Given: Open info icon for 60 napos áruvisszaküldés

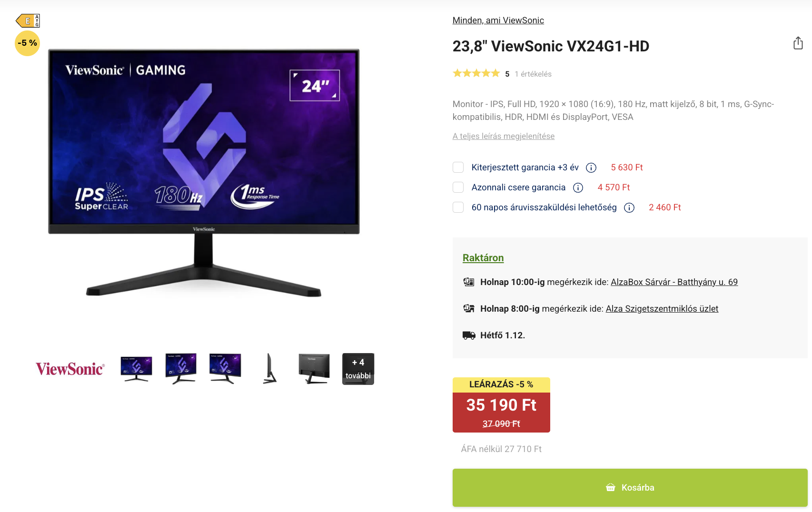Looking at the screenshot, I should pyautogui.click(x=629, y=207).
